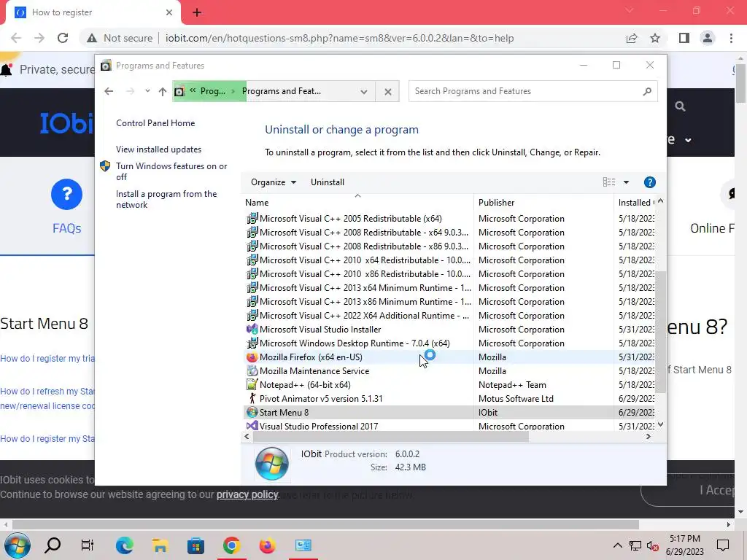Click the Start Menu 8 globe icon

[x=252, y=412]
